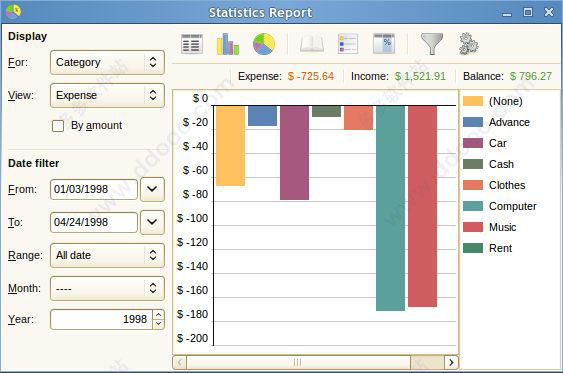
Task: Select the pie chart view icon
Action: pos(264,44)
